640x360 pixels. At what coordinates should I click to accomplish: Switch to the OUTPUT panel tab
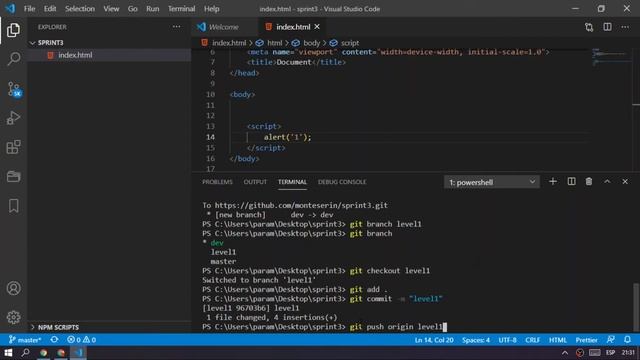pyautogui.click(x=255, y=182)
